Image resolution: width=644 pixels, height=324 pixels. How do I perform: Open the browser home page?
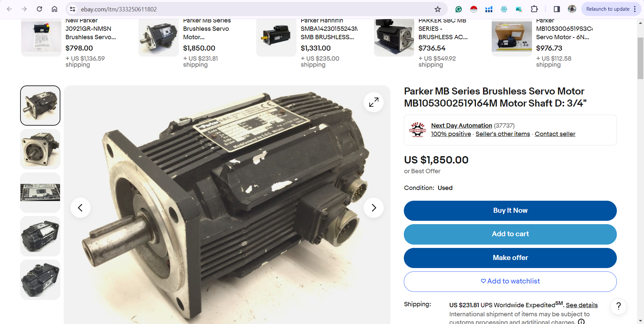54,9
